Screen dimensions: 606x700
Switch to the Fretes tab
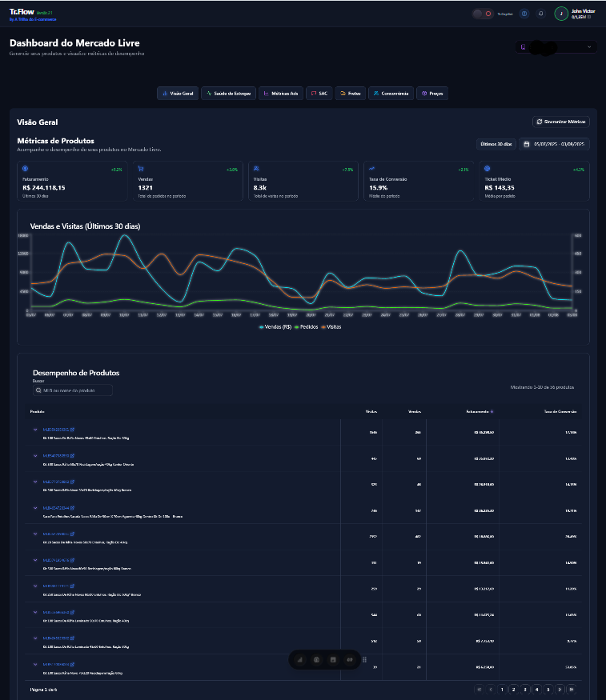(351, 94)
